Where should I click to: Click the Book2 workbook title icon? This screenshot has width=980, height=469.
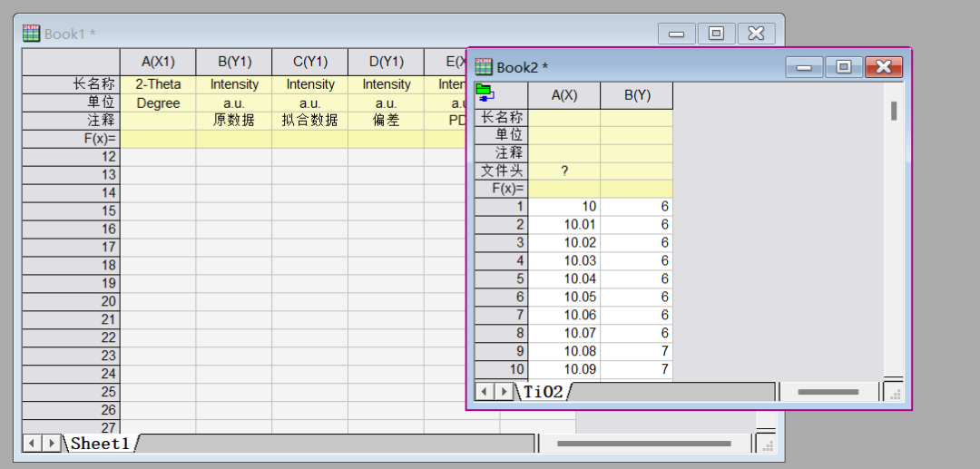coord(484,67)
